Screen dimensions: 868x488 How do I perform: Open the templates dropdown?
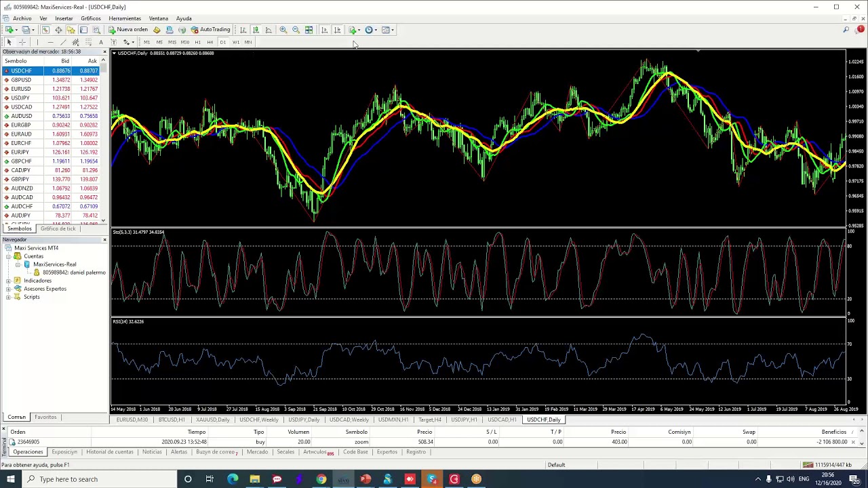click(x=388, y=30)
